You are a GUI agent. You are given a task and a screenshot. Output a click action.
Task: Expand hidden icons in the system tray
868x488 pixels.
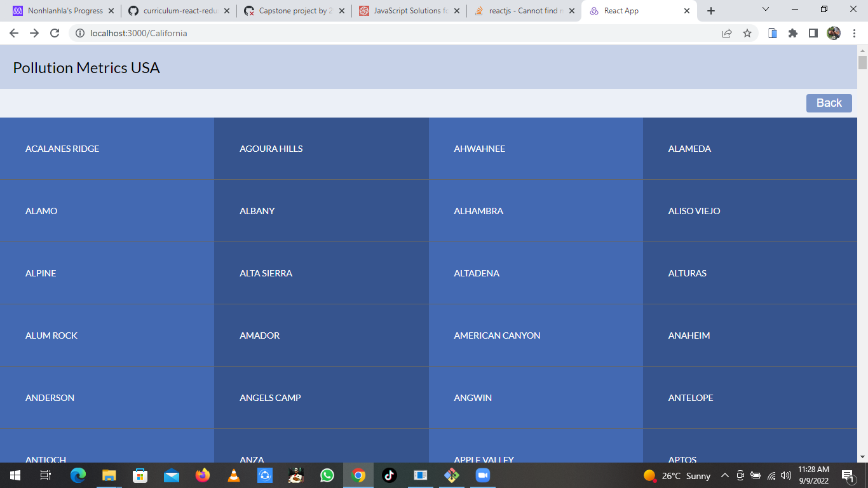724,475
